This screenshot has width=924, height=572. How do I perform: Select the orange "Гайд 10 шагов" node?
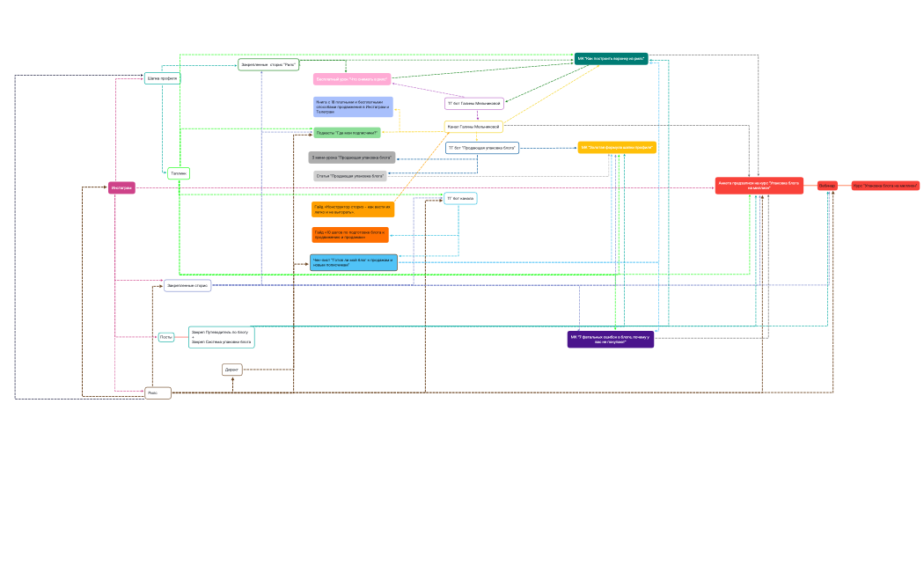350,235
